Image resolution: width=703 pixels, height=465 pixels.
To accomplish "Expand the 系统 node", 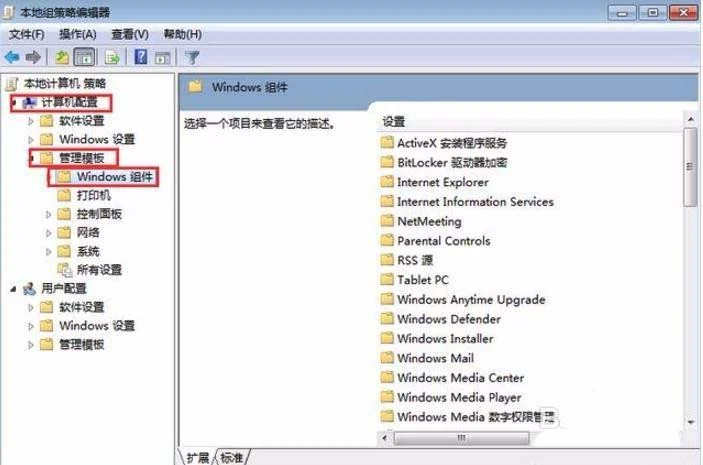I will (48, 252).
